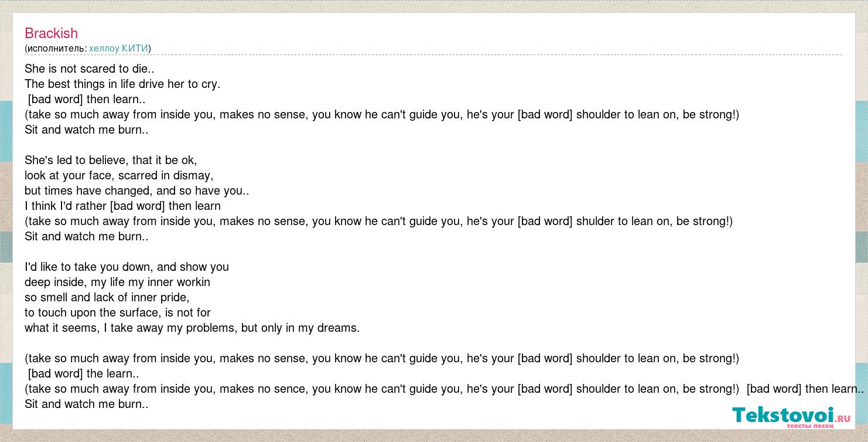Select 'The best things in life' lyric line

point(122,84)
